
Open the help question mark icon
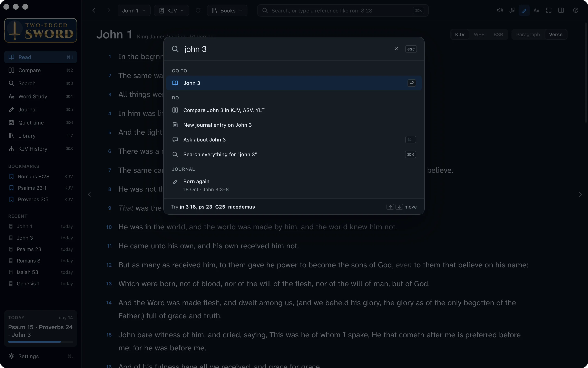pyautogui.click(x=576, y=10)
